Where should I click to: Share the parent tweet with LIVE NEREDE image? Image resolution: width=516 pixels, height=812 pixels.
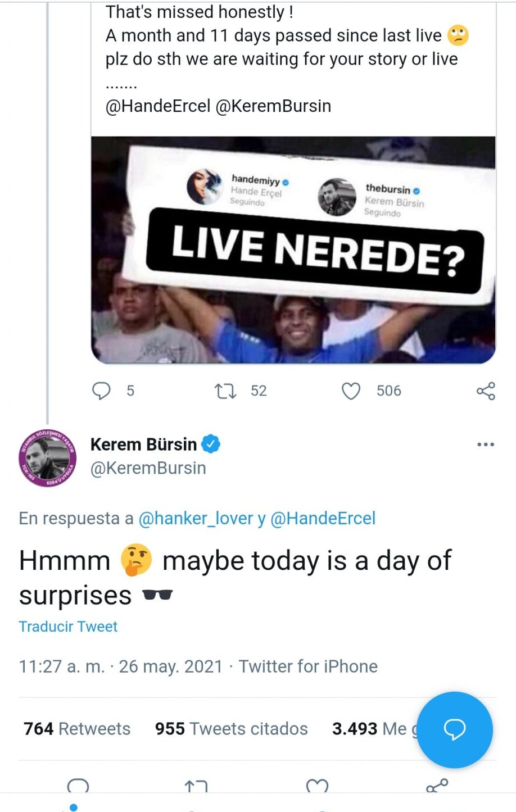tap(486, 391)
